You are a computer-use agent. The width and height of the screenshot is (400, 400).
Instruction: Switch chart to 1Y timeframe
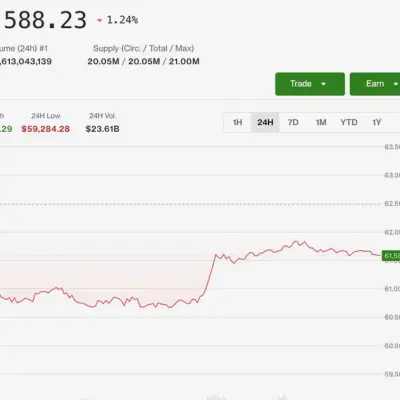coord(377,123)
